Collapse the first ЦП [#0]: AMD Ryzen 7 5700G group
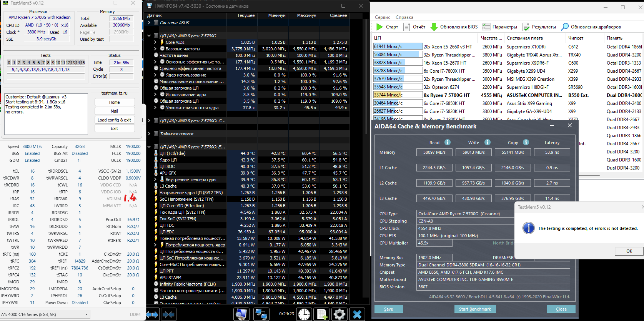This screenshot has height=321, width=644. click(x=149, y=36)
